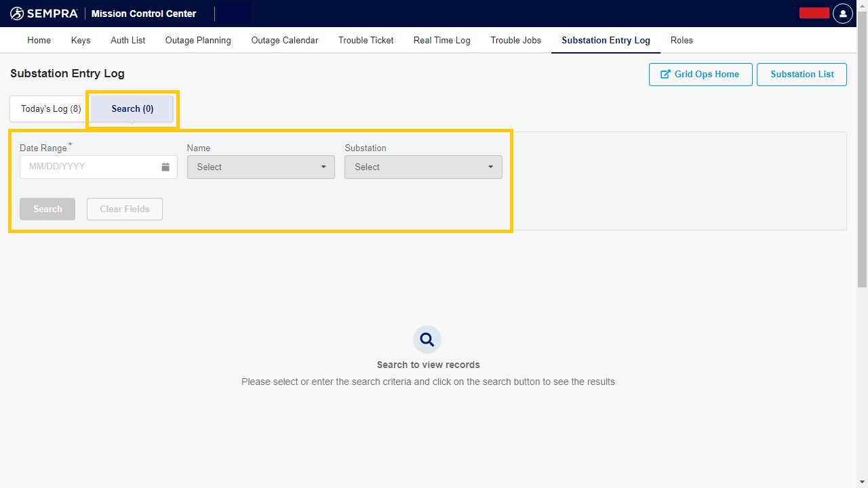Select the Search (0) tab

132,109
